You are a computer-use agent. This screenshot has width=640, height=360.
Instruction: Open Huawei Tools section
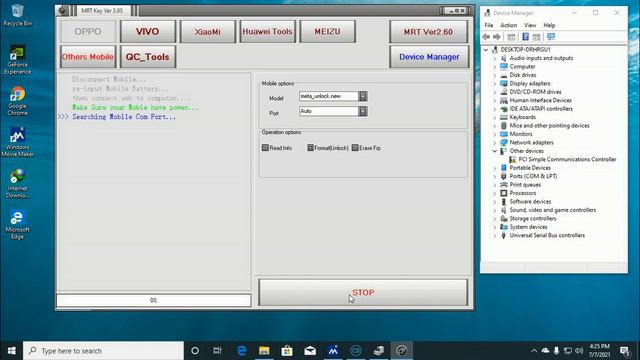267,31
